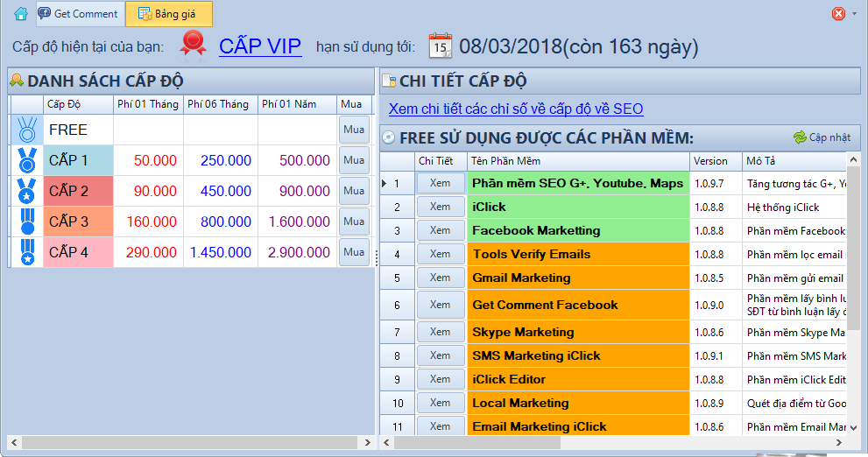Click the CẤP 3 medal icon
868x457 pixels.
click(26, 221)
